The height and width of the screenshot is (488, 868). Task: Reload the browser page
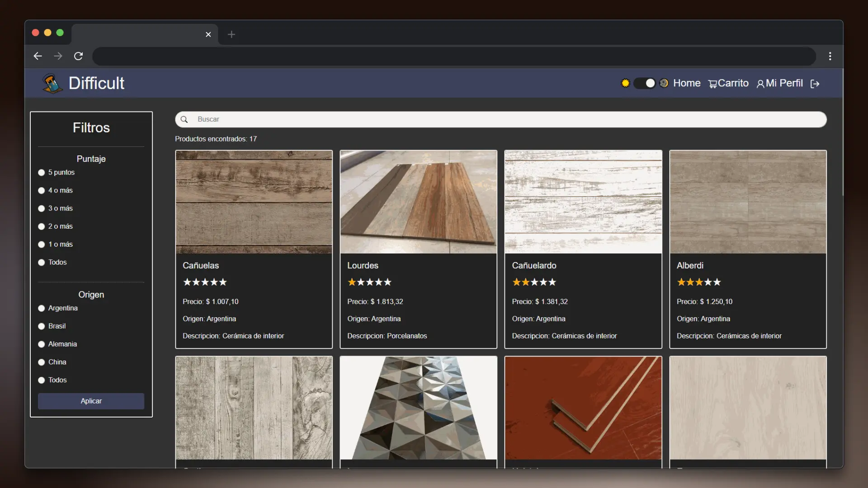pyautogui.click(x=78, y=56)
